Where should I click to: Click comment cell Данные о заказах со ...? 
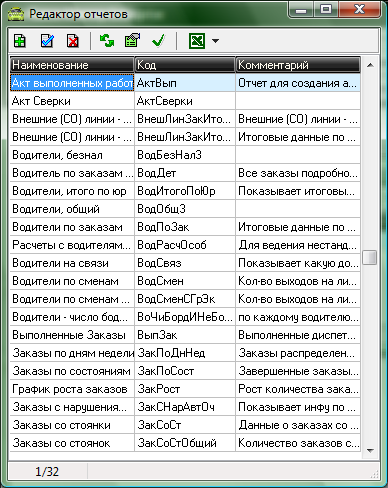click(298, 425)
